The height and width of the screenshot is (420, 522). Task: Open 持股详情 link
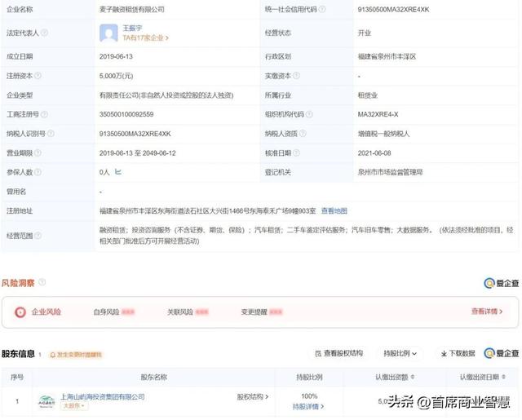[x=308, y=406]
